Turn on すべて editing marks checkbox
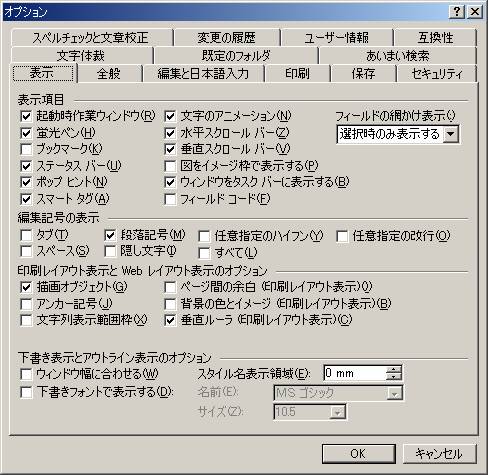This screenshot has height=475, width=488. (x=204, y=253)
